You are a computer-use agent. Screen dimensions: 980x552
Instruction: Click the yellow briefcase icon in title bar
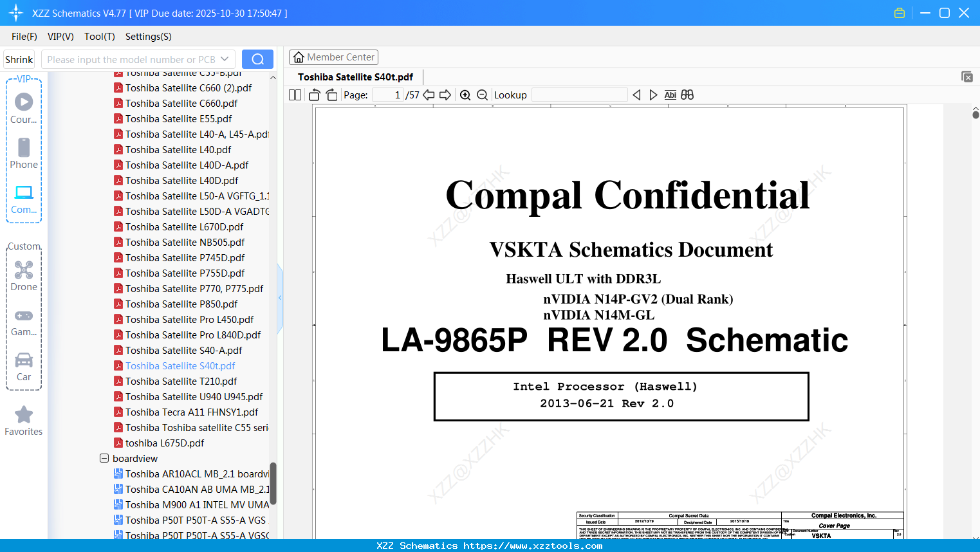(x=900, y=13)
